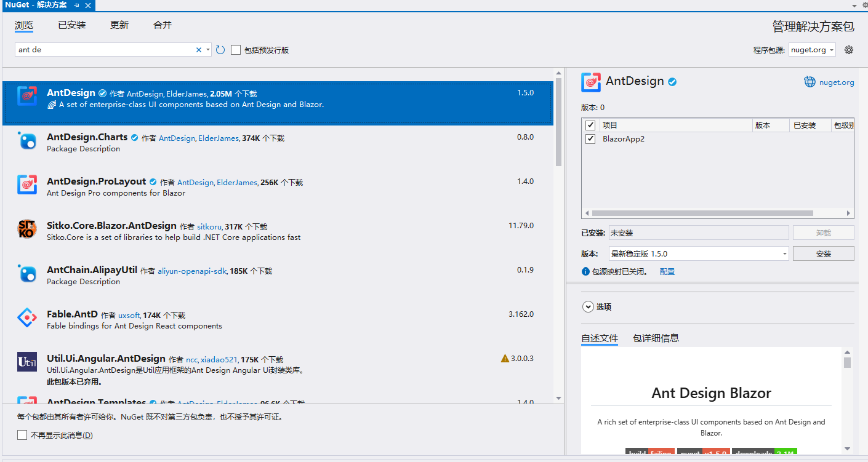868x462 pixels.
Task: Open author link aliyun-openapi-sdk
Action: tap(192, 271)
